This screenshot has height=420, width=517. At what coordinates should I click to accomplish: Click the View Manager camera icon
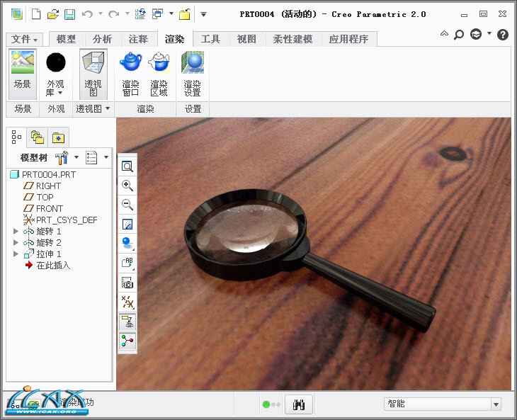(127, 283)
